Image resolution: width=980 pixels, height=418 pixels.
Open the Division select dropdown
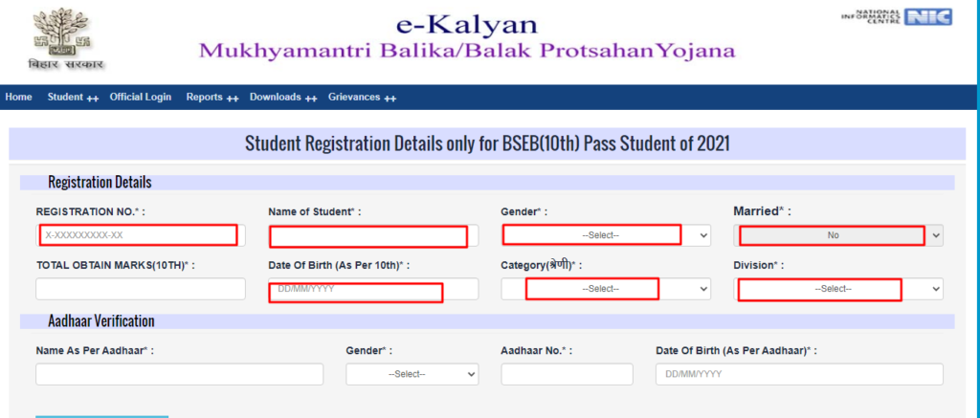coord(838,289)
